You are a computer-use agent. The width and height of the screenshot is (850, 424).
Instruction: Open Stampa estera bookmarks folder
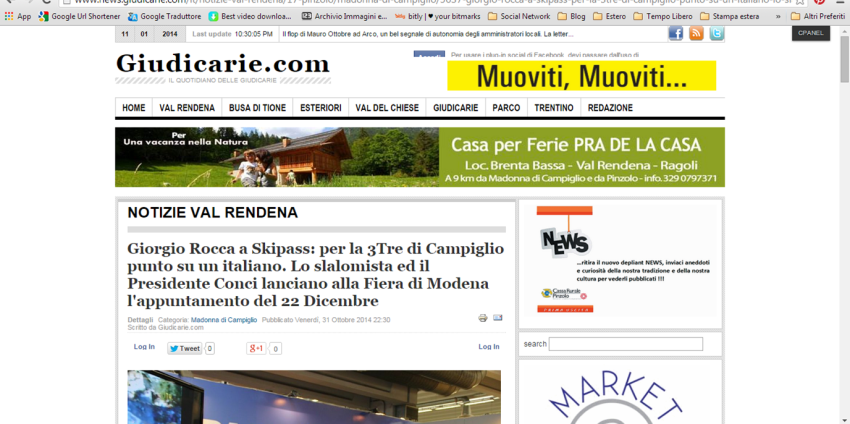tap(730, 16)
